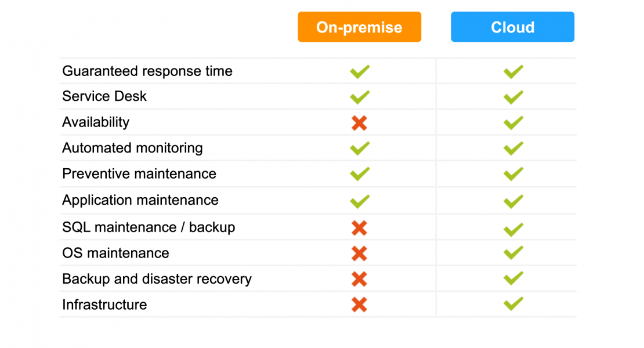Click the red X for OS maintenance
The height and width of the screenshot is (348, 644).
[359, 253]
